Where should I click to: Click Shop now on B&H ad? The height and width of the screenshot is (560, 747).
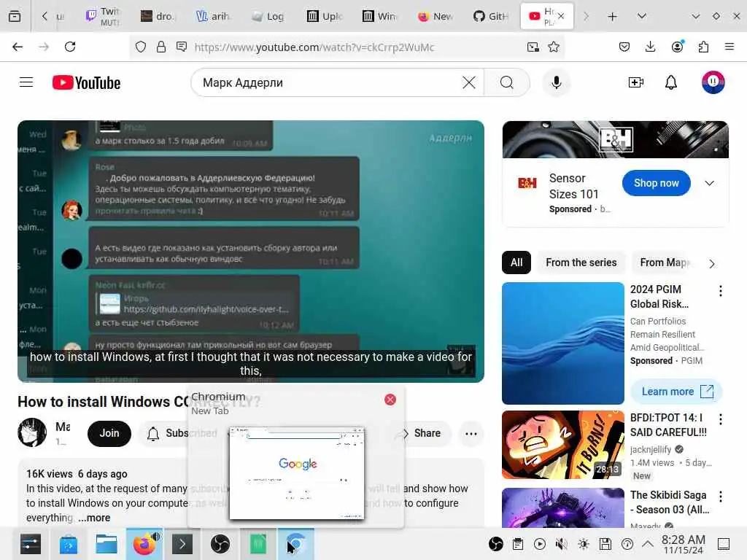656,183
